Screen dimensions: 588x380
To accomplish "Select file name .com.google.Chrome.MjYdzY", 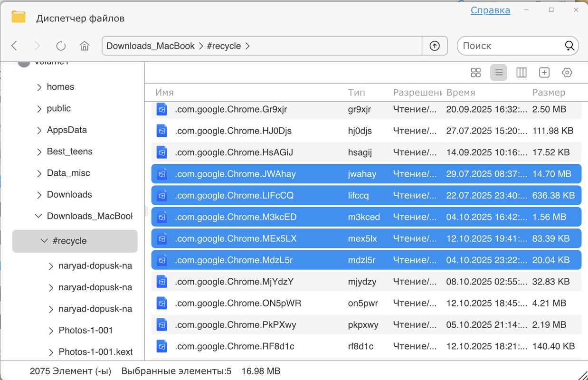I will [x=234, y=282].
